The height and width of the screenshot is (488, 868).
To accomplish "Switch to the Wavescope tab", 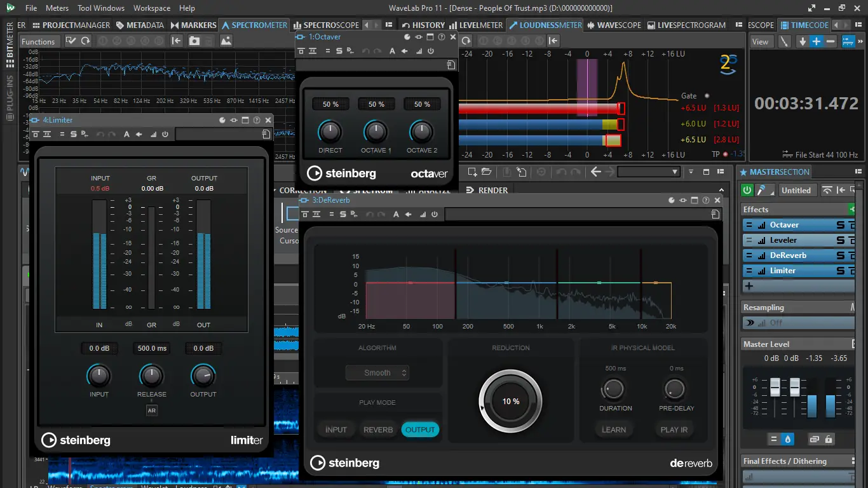I will coord(614,25).
